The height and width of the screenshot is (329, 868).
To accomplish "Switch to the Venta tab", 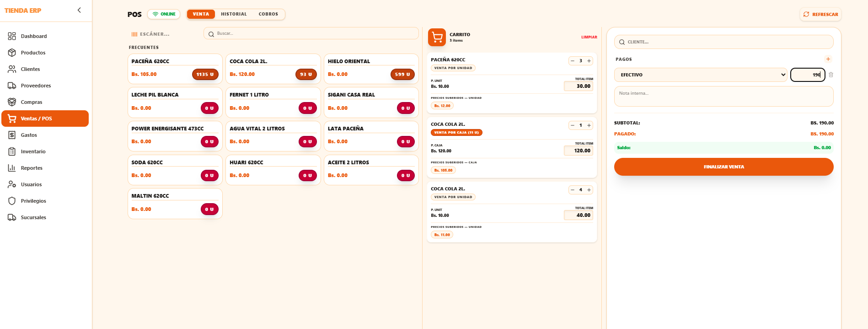I will (201, 14).
